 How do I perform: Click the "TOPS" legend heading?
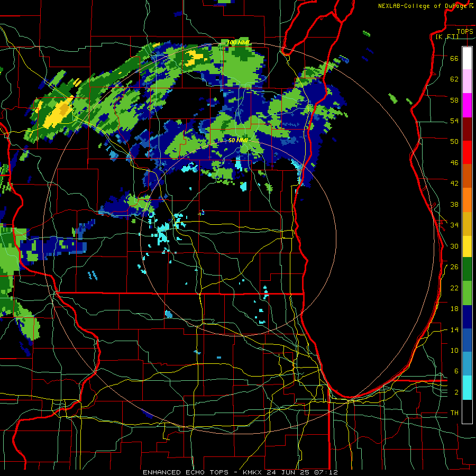465,31
